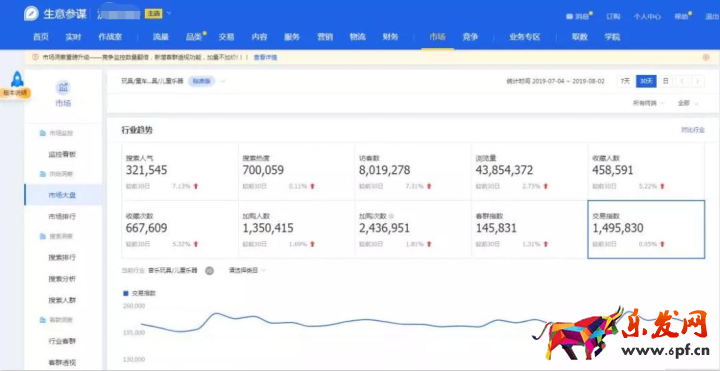This screenshot has height=371, width=720.
Task: Click the 生意参谋 logo icon
Action: click(31, 14)
